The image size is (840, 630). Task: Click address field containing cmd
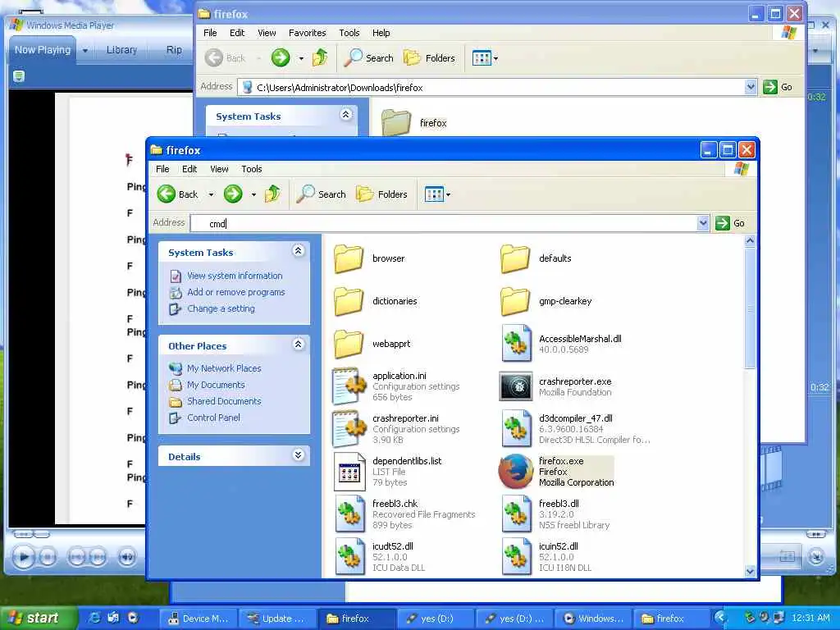[x=444, y=223]
